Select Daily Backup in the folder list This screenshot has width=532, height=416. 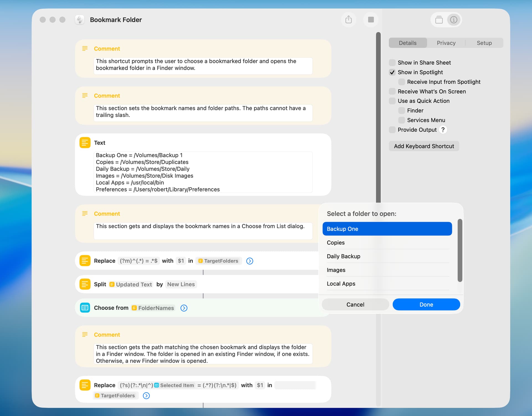pos(343,256)
